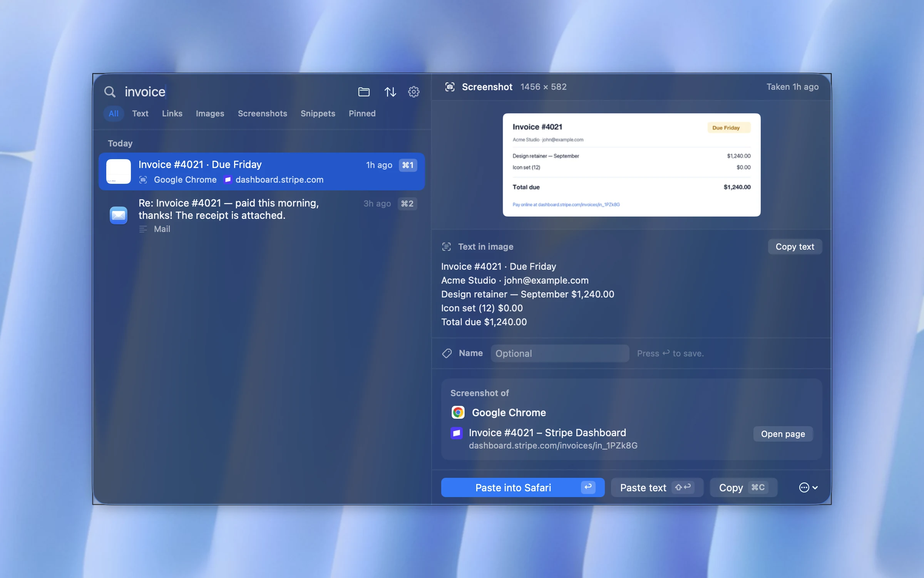Click the Taken 1h ago label
The image size is (924, 578).
coord(792,87)
